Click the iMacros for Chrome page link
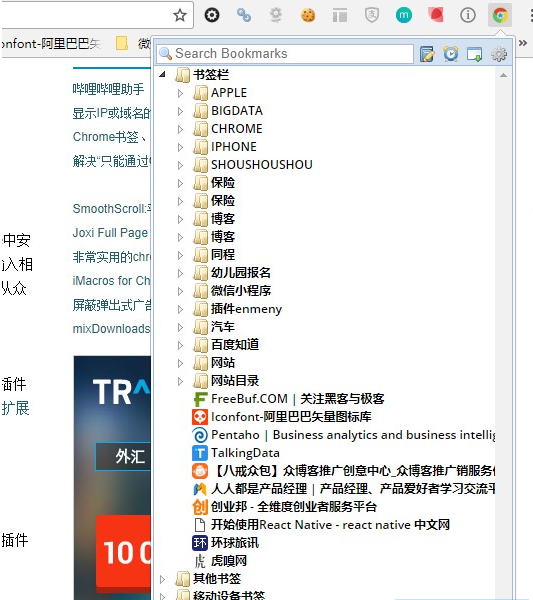 click(x=112, y=280)
